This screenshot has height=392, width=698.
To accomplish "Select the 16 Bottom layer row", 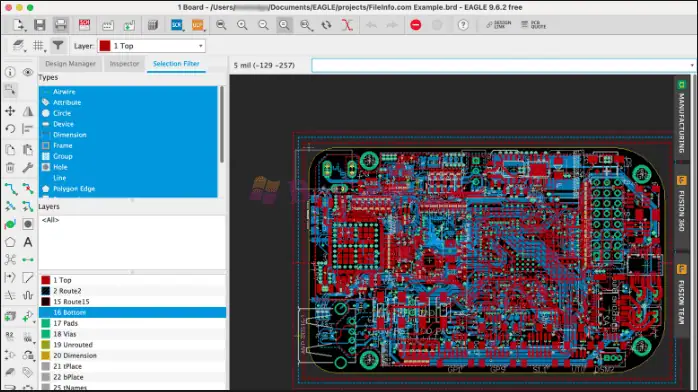I will coord(132,312).
